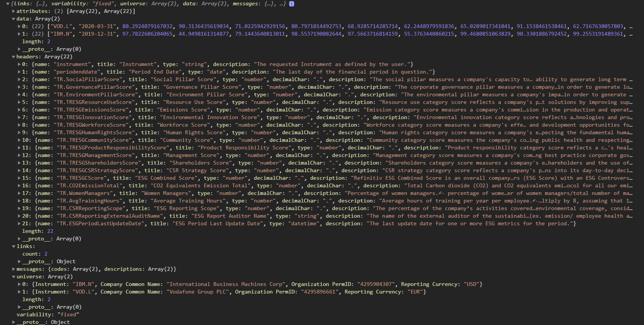Expand header 21 TR.ESGPeriodLastUpdateDate

pos(19,224)
